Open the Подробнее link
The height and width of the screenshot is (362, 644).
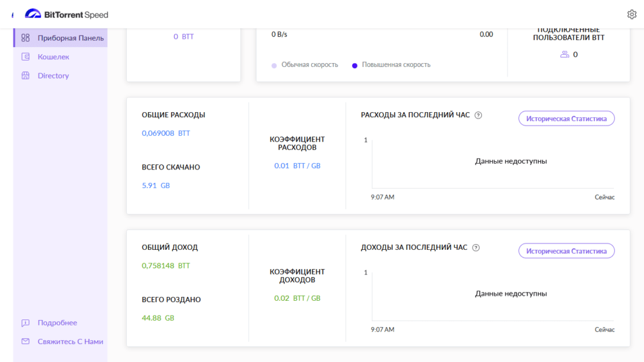[x=57, y=323]
